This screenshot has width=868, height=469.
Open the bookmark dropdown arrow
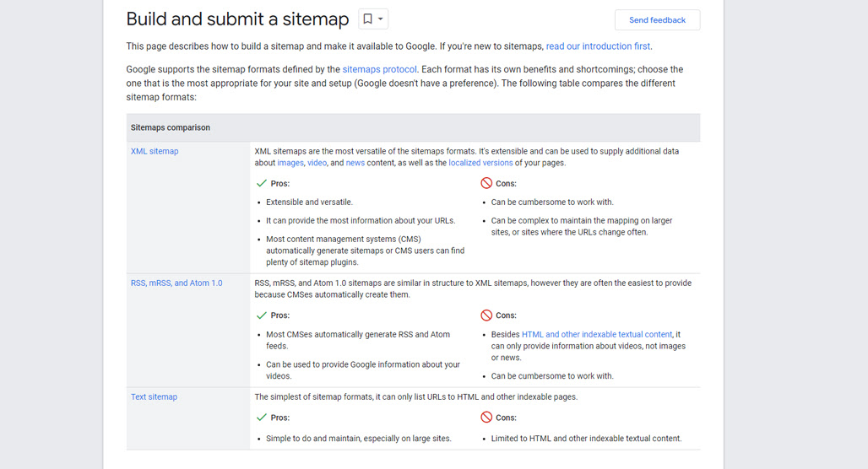[x=380, y=19]
